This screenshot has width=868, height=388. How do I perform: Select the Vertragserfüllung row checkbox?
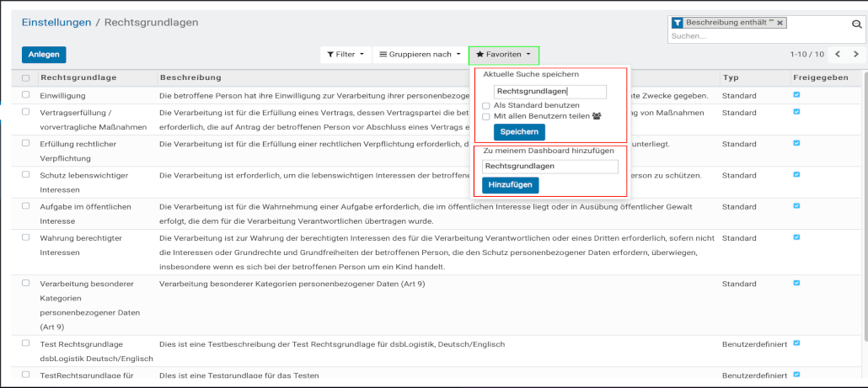[26, 112]
